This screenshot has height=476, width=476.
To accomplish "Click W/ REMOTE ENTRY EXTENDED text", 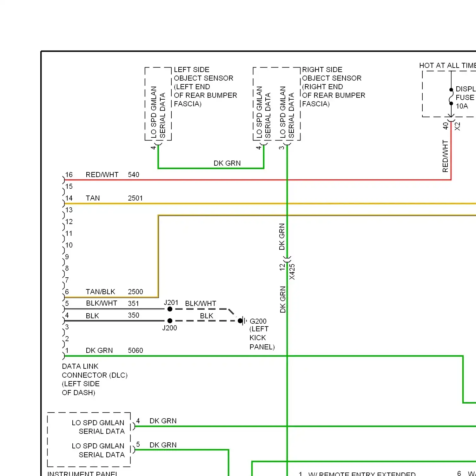I will 362,474.
